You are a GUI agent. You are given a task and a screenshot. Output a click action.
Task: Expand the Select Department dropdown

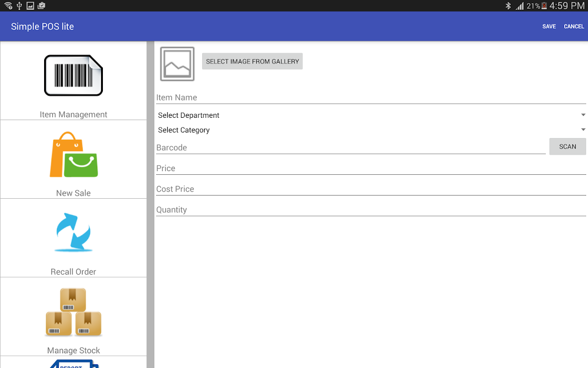(371, 115)
